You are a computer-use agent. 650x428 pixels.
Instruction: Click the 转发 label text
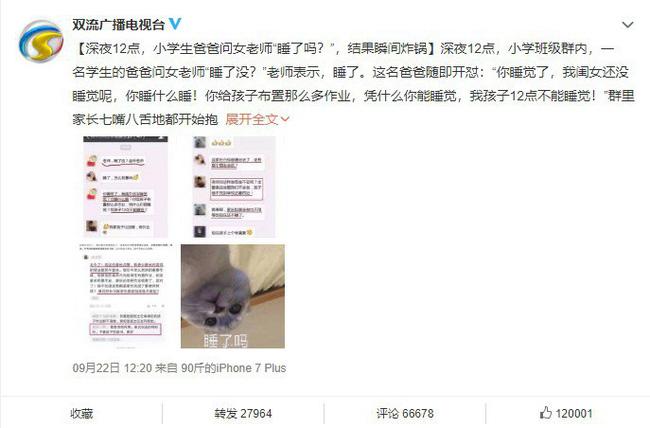point(226,413)
